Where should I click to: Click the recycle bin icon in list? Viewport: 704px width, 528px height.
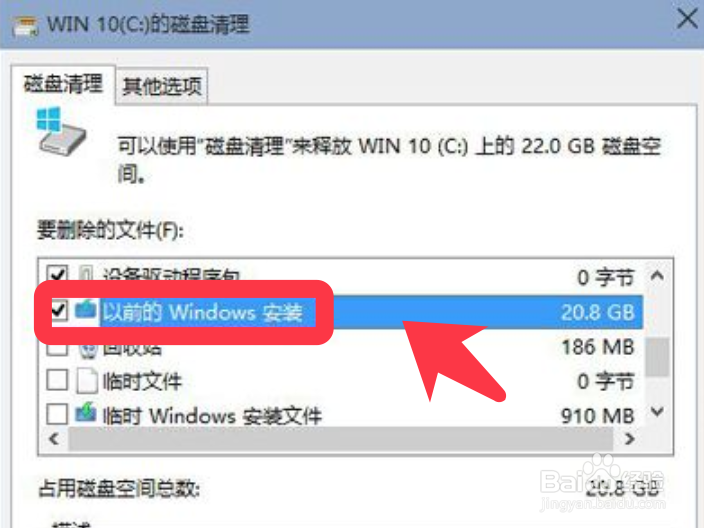pos(88,350)
